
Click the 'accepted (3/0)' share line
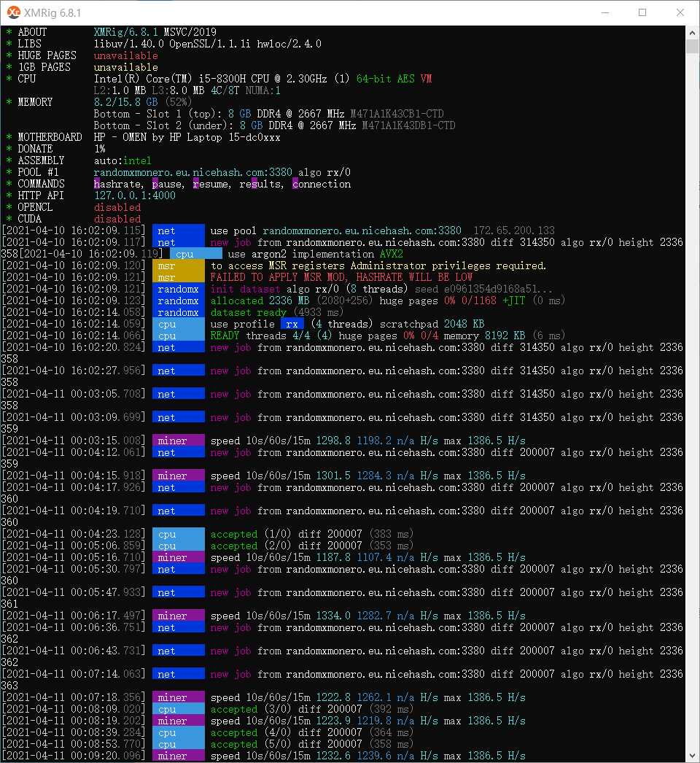pos(311,710)
